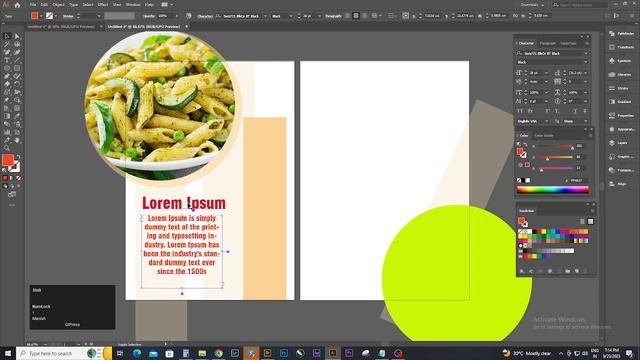Open the Appearance panel
Image resolution: width=640 pixels, height=360 pixels.
coord(622,129)
